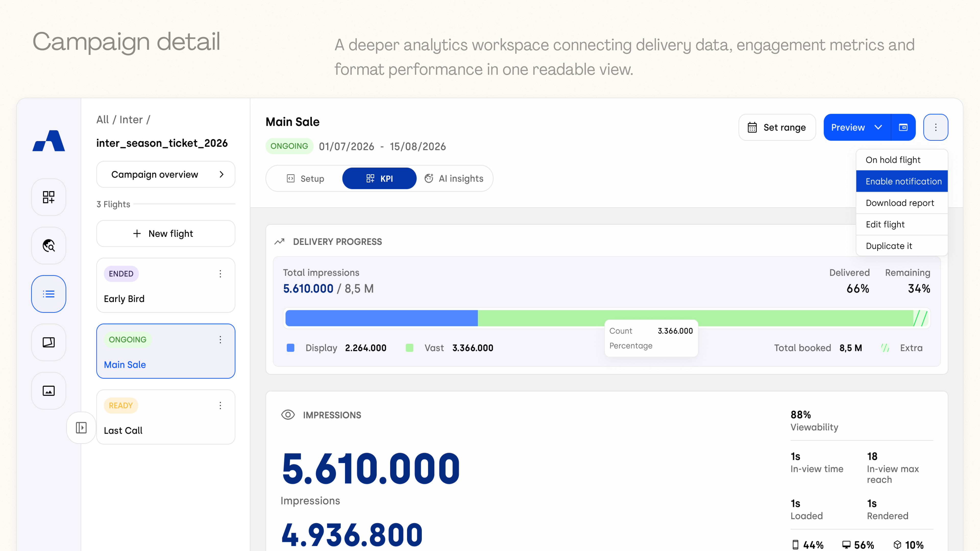Image resolution: width=980 pixels, height=551 pixels.
Task: Expand Campaign overview chevron
Action: [222, 174]
